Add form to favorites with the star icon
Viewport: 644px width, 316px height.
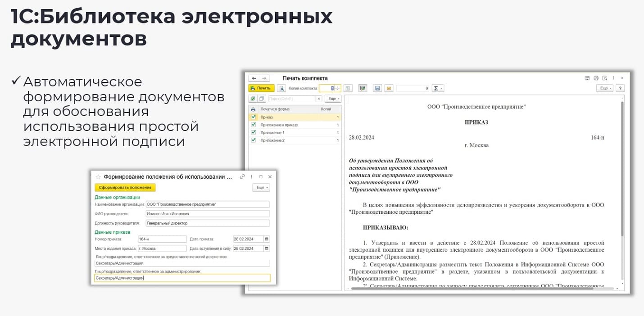(x=98, y=177)
